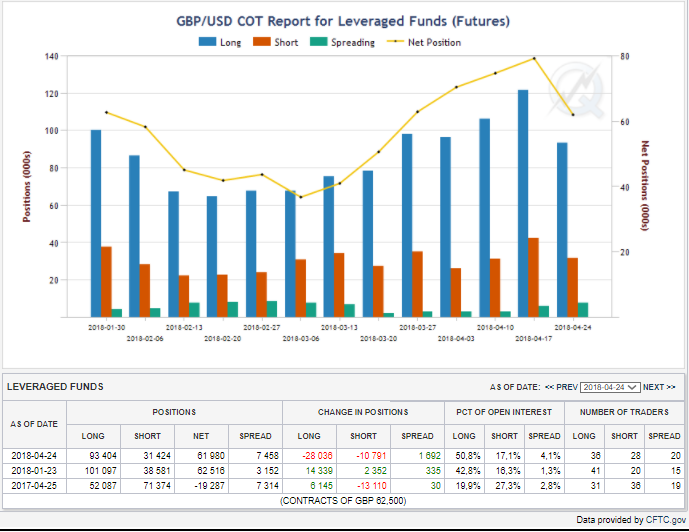Viewport: 689px width, 532px height.
Task: Select the spread value 7 458
Action: click(267, 456)
